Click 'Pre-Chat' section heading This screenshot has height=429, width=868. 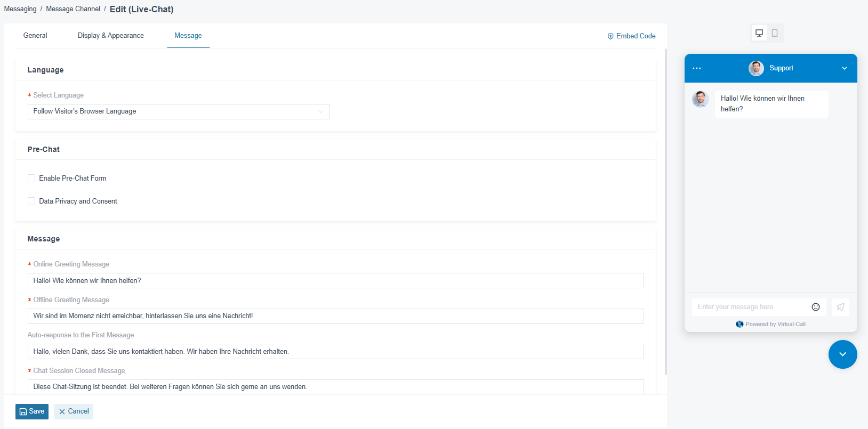click(44, 149)
